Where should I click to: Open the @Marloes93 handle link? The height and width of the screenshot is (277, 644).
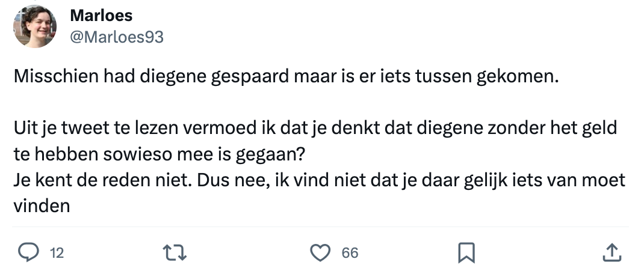(x=117, y=37)
